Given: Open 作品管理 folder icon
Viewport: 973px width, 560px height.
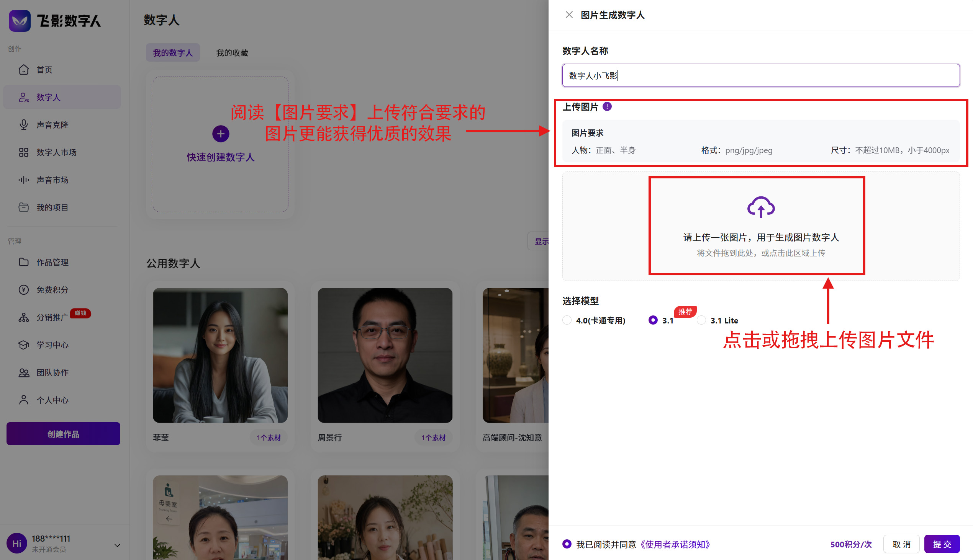Looking at the screenshot, I should pyautogui.click(x=23, y=262).
